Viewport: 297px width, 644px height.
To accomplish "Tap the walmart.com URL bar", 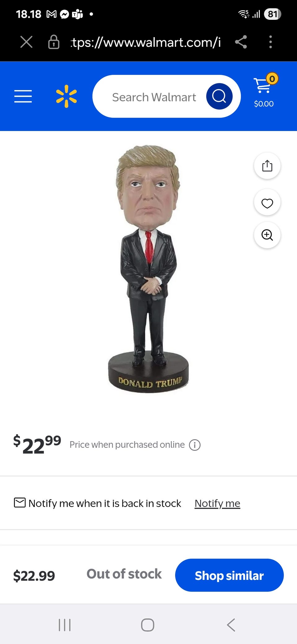I will coord(146,42).
